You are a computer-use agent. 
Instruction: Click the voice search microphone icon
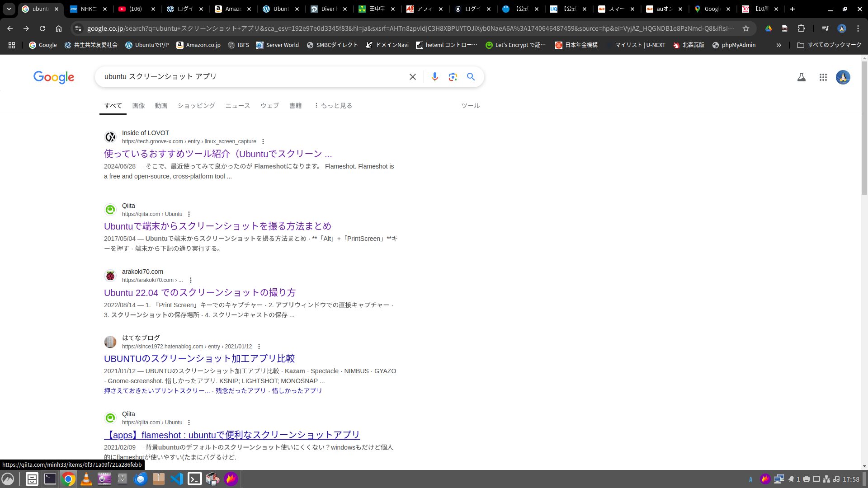pyautogui.click(x=434, y=77)
